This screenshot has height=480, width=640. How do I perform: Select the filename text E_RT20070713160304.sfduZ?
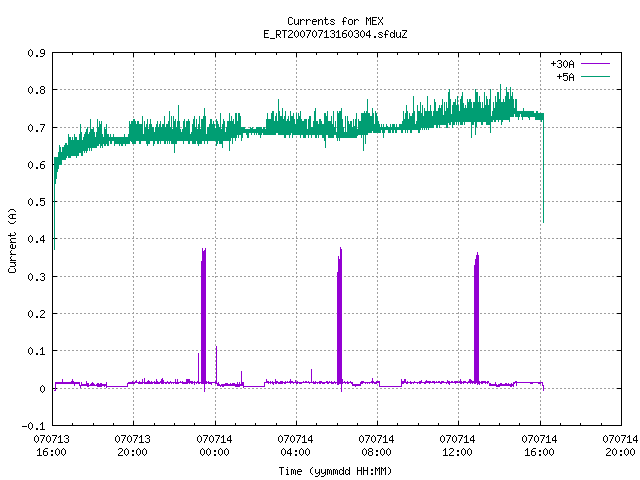click(335, 34)
